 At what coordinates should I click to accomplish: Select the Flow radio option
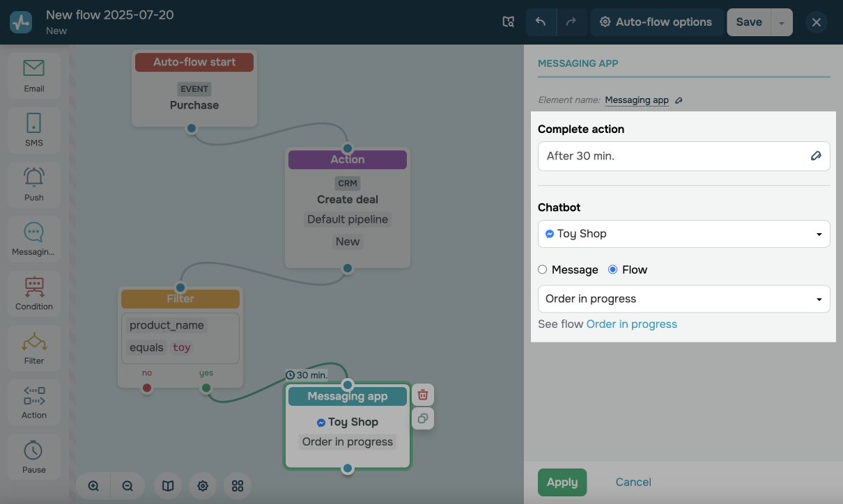tap(613, 269)
